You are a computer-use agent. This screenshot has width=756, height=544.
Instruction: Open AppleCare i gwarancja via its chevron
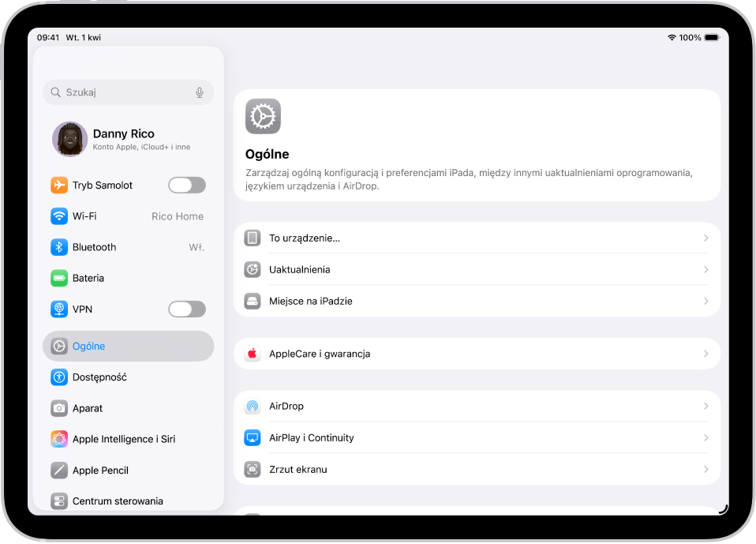[x=705, y=354]
